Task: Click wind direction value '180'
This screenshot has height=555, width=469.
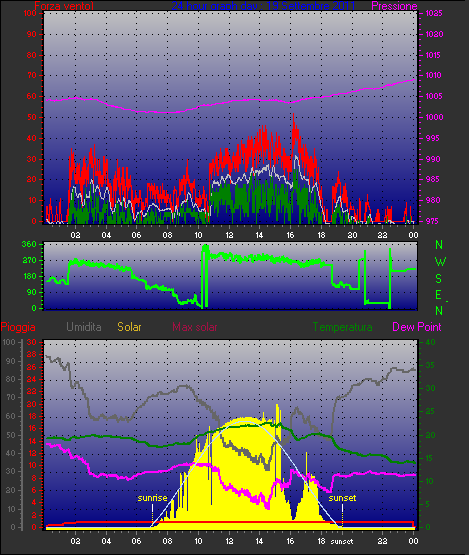Action: pos(30,276)
